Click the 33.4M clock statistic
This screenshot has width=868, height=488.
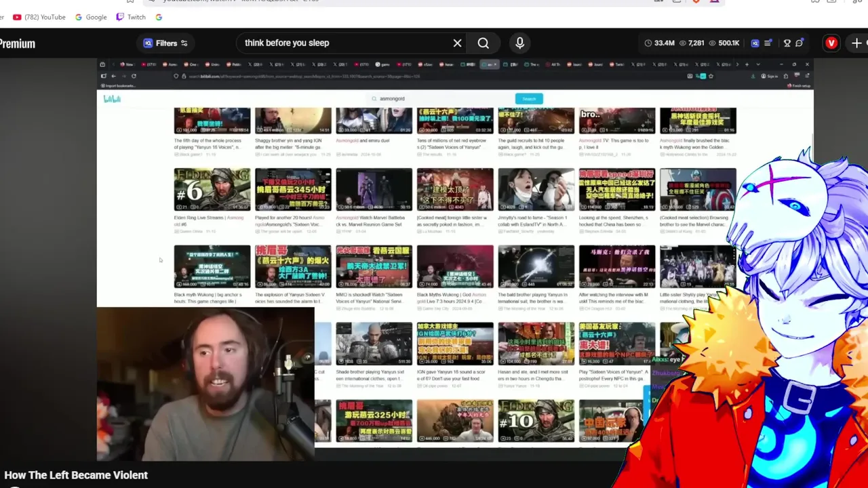[659, 43]
